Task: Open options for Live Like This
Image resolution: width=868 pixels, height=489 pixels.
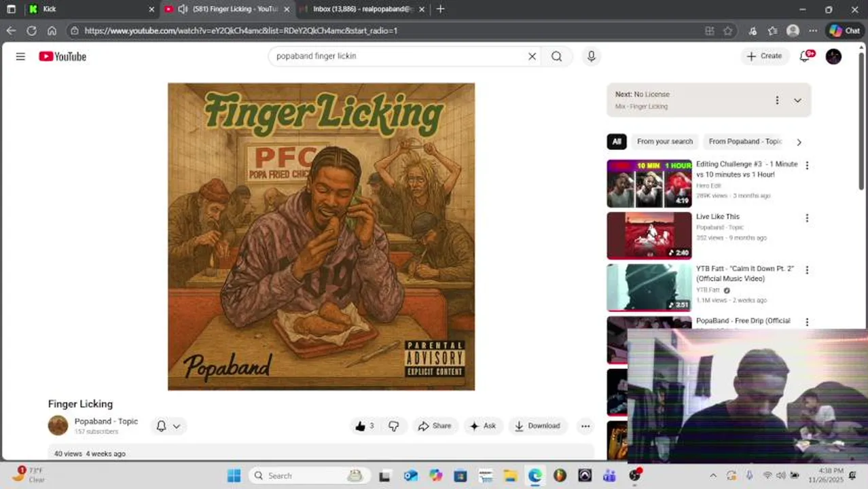Action: pyautogui.click(x=807, y=218)
